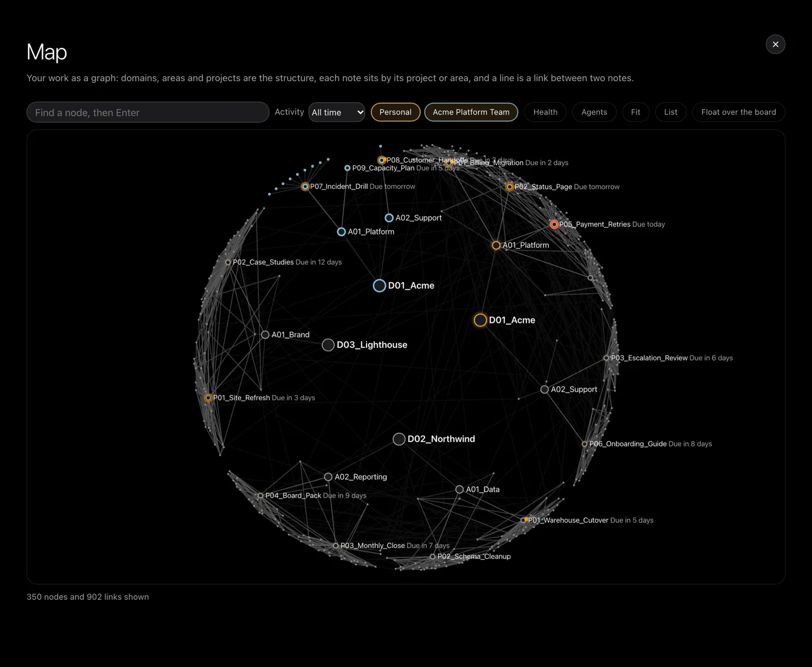Click the grey A02_Support area node

pos(545,390)
